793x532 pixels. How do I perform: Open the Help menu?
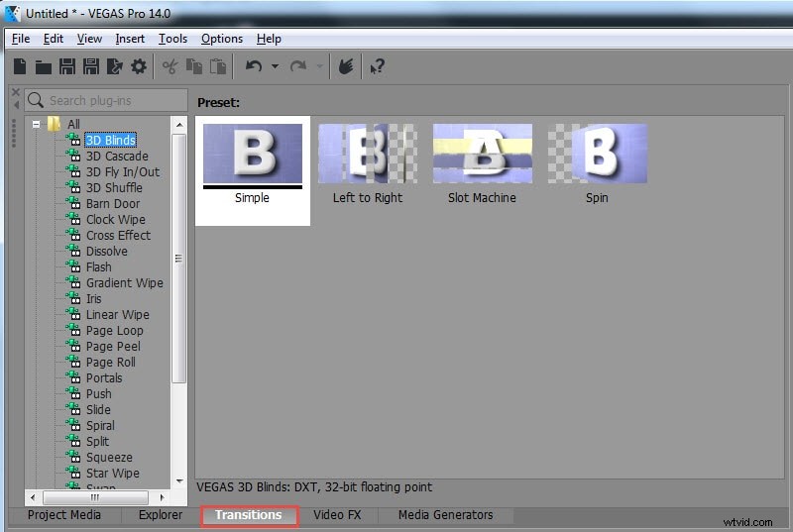[x=269, y=39]
